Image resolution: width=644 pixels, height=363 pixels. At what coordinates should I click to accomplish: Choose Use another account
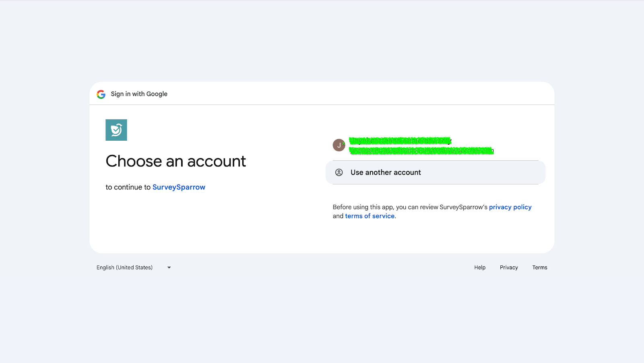[x=435, y=172]
